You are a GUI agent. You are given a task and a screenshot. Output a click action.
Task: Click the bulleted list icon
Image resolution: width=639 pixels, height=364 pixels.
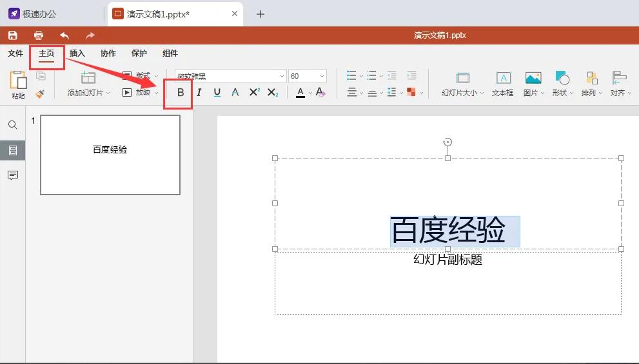coord(351,75)
